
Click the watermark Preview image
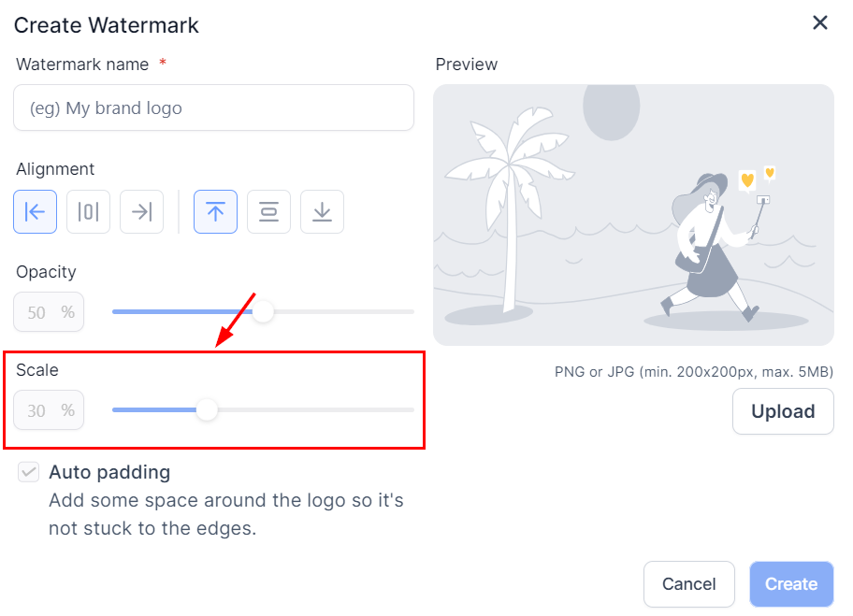pyautogui.click(x=633, y=215)
